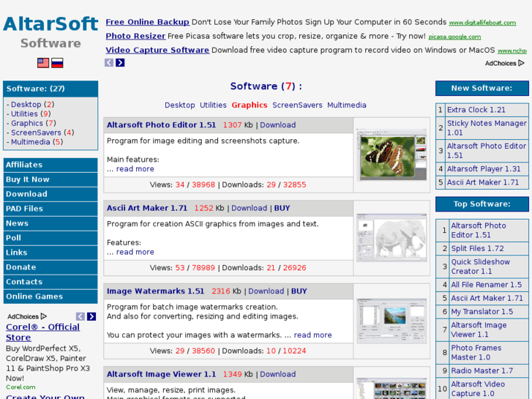Open PAD Files menu item
Viewport: 532px width, 399px height.
(50, 209)
